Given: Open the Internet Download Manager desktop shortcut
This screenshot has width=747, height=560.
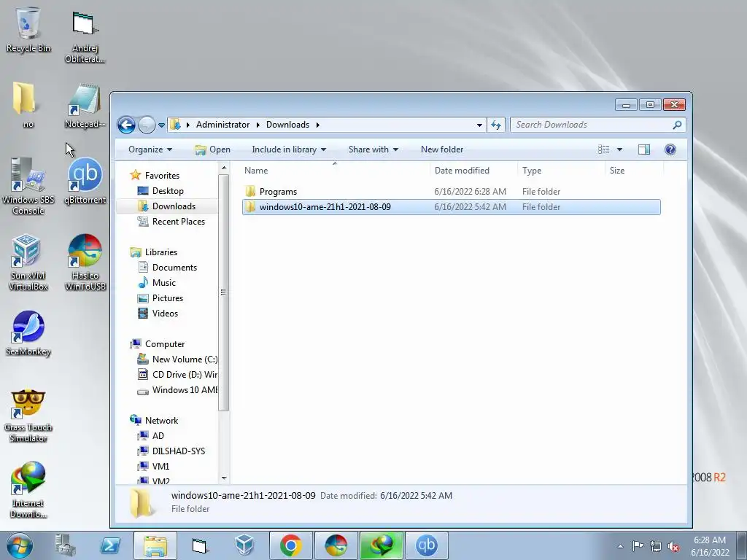Looking at the screenshot, I should click(x=28, y=489).
